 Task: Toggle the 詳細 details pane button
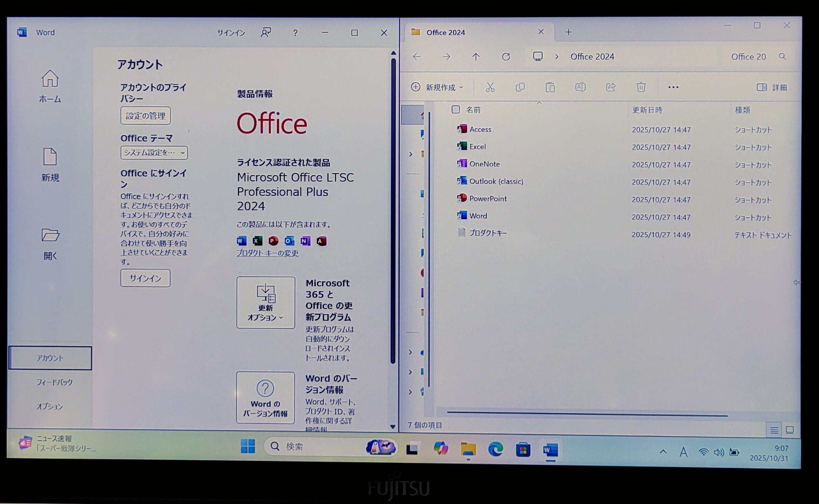pos(772,87)
